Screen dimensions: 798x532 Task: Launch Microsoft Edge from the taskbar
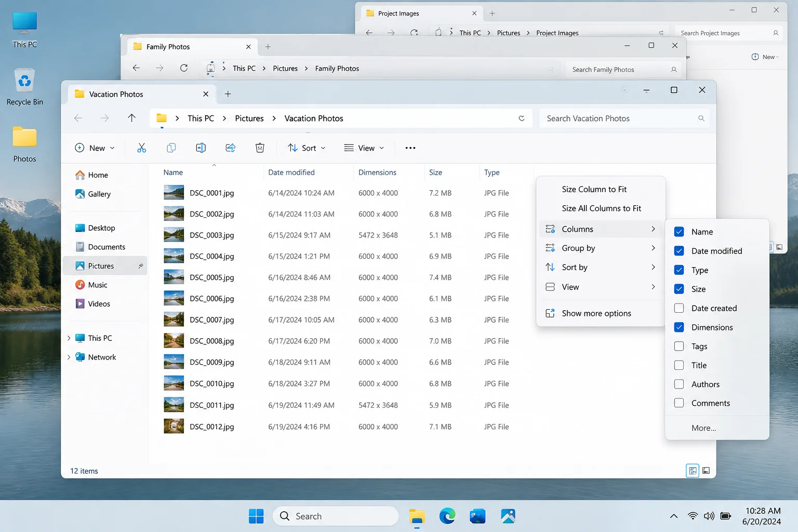coord(447,516)
